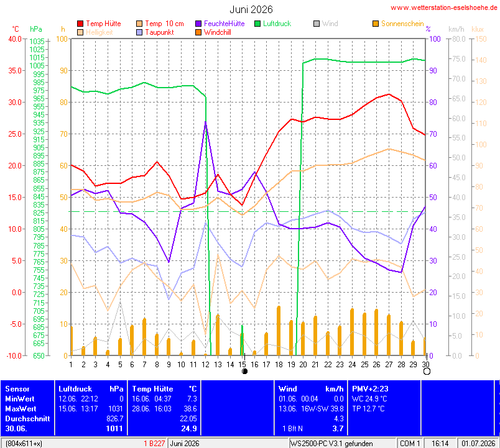Click the Helligkeit legend swatch
This screenshot has width=500, height=448.
tap(80, 32)
